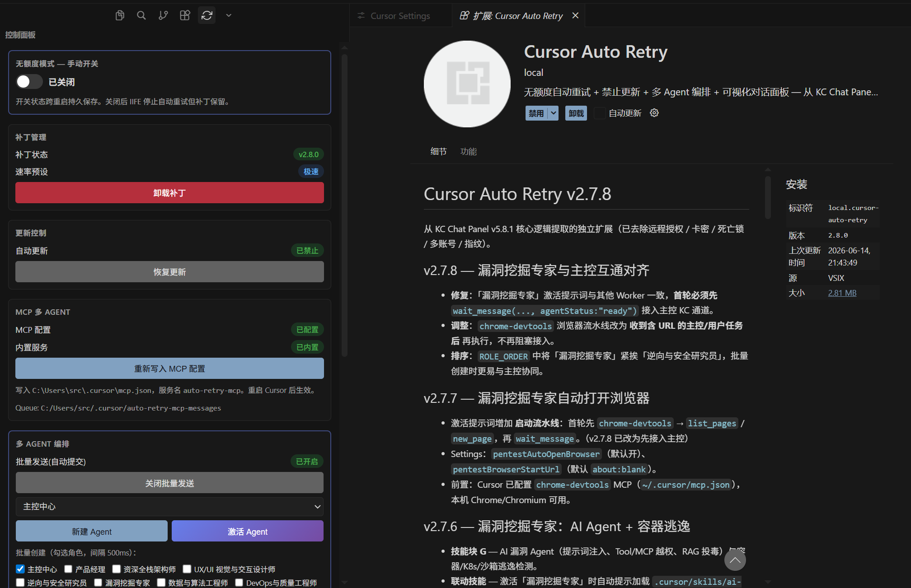Close the Cursor Auto Retry extension tab
Image resolution: width=911 pixels, height=588 pixels.
click(x=575, y=15)
